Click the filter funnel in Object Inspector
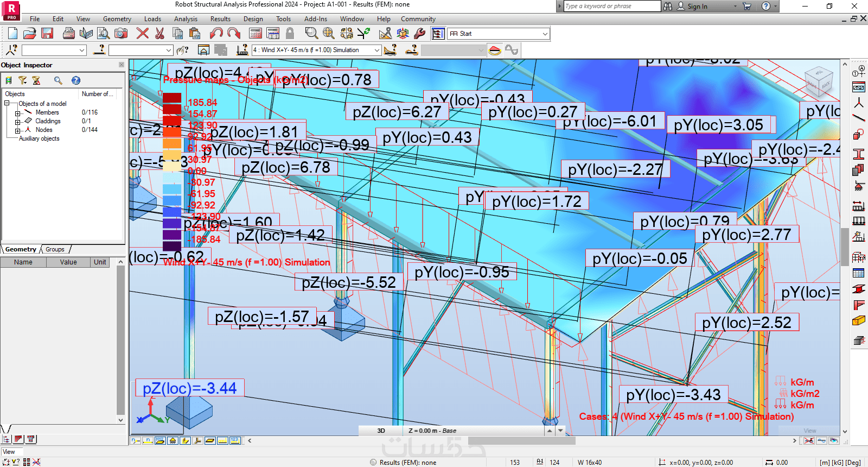868x467 pixels. 22,80
